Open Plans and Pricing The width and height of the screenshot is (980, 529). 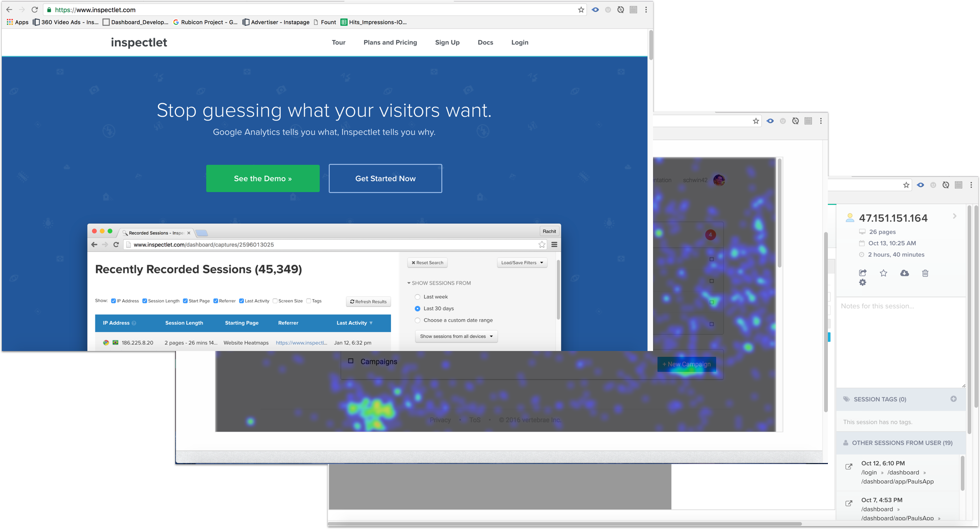390,42
